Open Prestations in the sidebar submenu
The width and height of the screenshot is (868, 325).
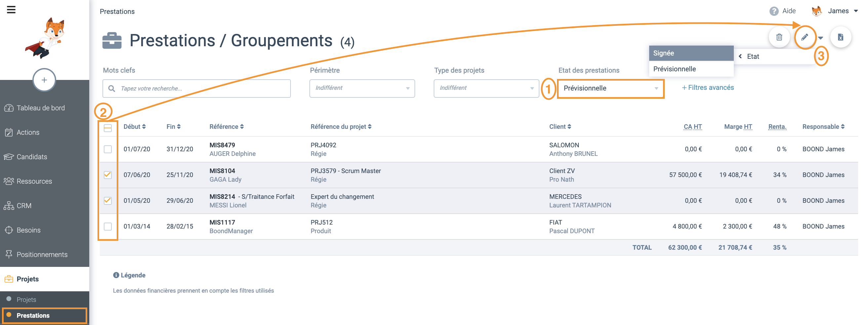pyautogui.click(x=44, y=315)
